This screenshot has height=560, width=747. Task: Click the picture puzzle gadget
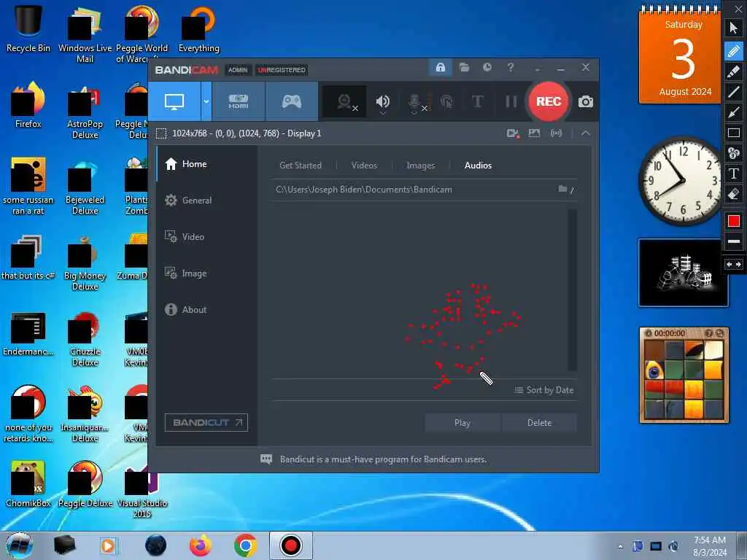point(684,376)
